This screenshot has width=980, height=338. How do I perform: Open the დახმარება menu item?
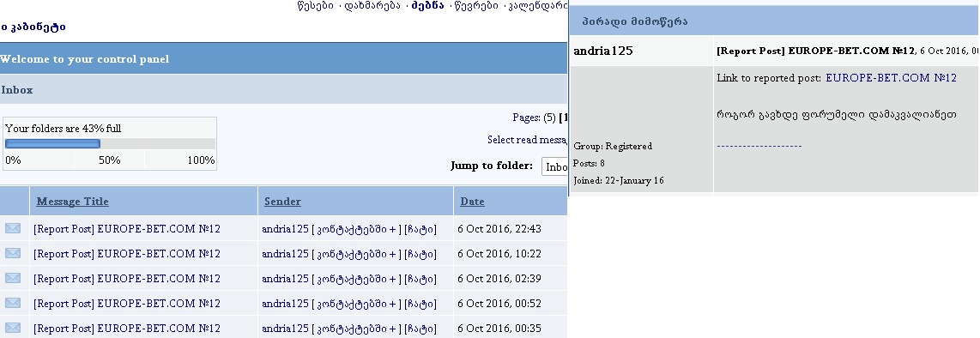372,6
